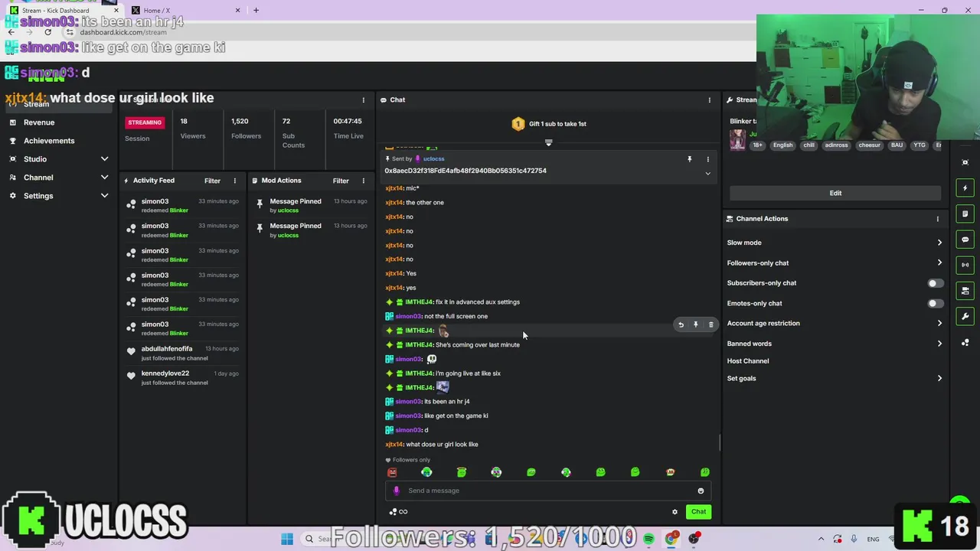Open pinned message options menu

click(707, 159)
